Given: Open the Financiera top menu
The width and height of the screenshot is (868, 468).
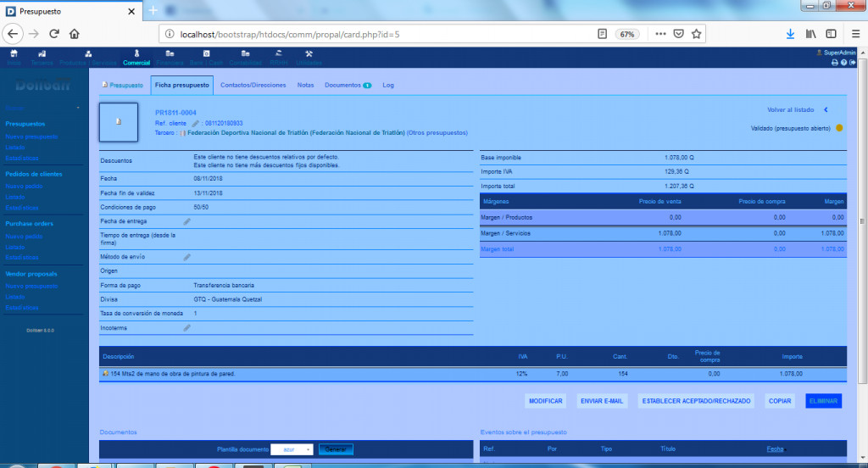Looking at the screenshot, I should point(170,57).
